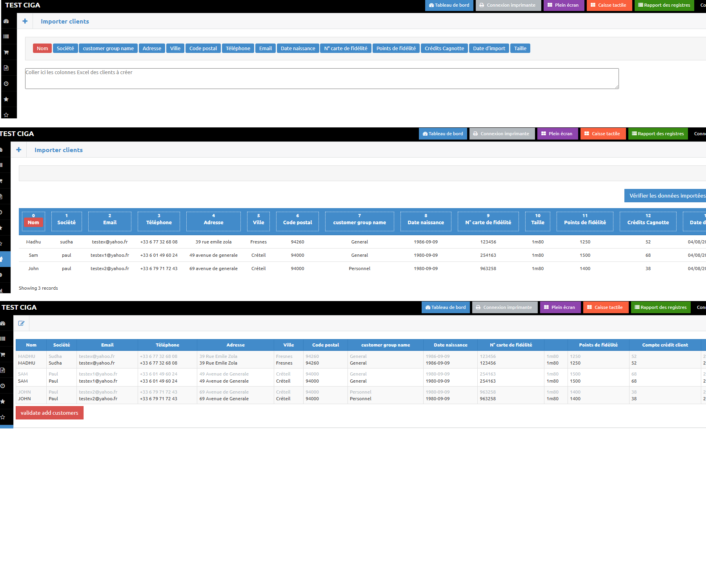The height and width of the screenshot is (588, 706).
Task: Click the plus icon above the paste textarea
Action: [25, 21]
